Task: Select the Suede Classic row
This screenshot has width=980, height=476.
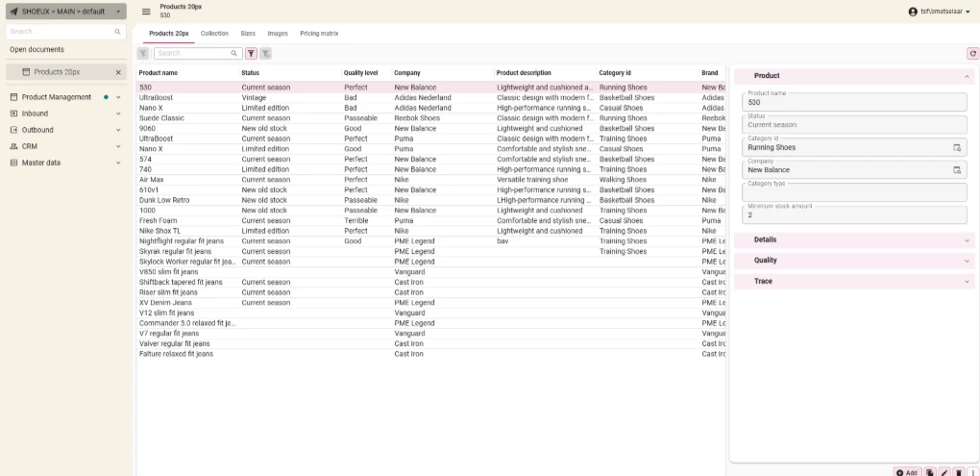Action: tap(430, 118)
